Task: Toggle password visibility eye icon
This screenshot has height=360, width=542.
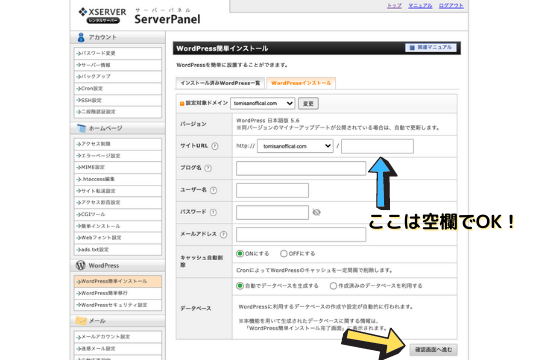Action: pyautogui.click(x=316, y=212)
